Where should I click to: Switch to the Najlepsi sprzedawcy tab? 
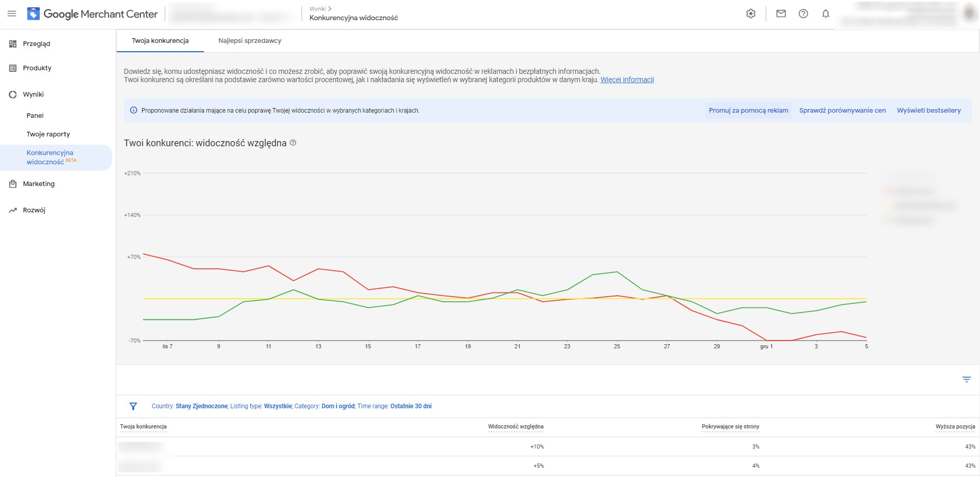(x=250, y=41)
